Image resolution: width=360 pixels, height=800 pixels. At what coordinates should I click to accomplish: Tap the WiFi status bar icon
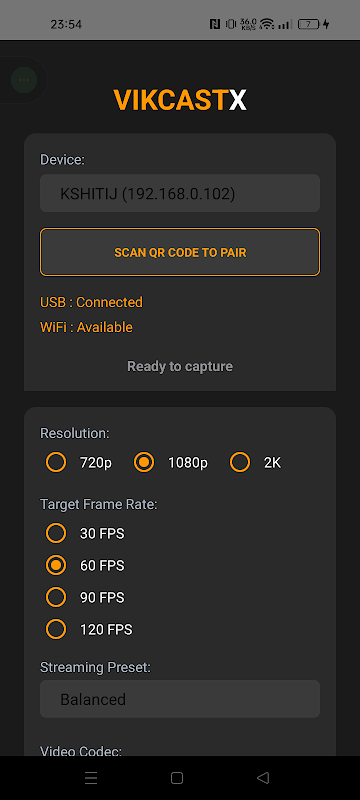point(266,24)
